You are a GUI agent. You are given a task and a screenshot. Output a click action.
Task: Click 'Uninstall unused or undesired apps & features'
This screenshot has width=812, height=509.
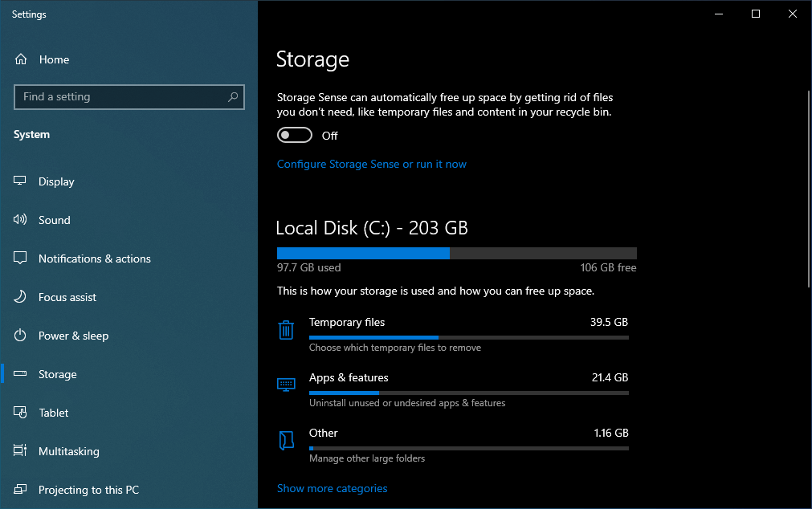click(407, 403)
